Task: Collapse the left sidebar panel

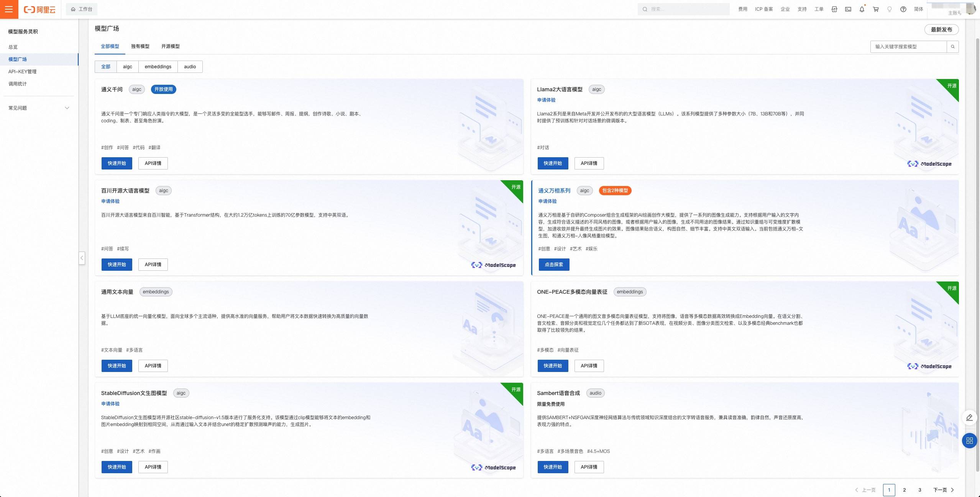Action: coord(82,258)
